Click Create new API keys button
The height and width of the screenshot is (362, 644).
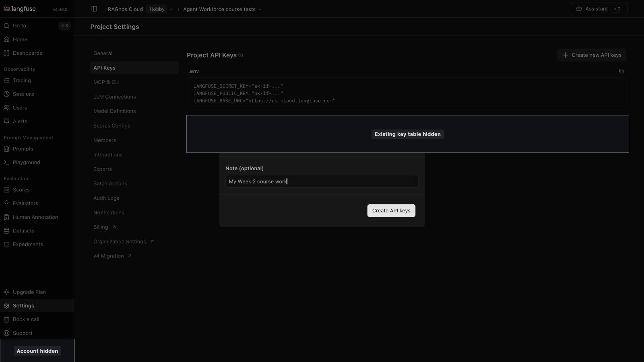[592, 55]
